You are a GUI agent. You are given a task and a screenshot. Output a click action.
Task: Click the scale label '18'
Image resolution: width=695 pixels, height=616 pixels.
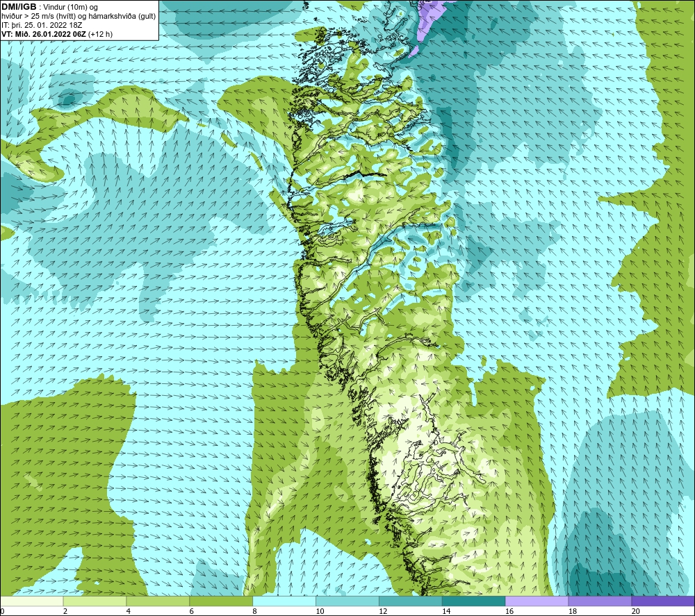(572, 611)
